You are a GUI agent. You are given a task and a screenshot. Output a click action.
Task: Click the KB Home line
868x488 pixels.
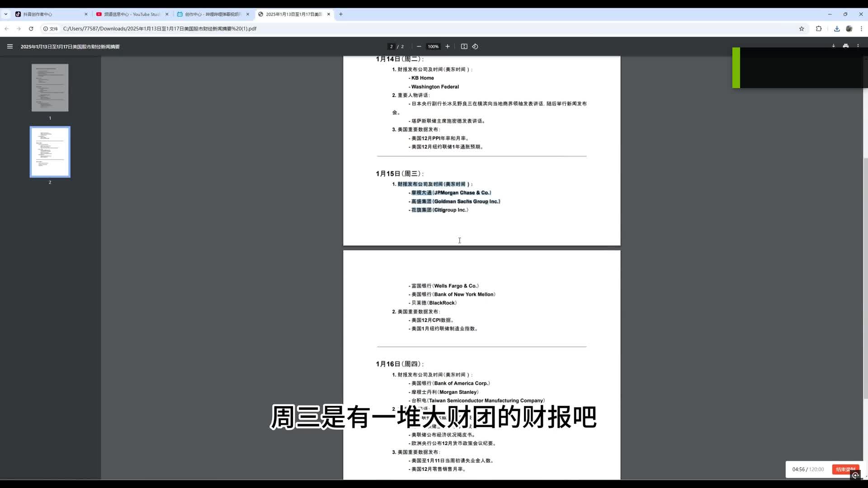pos(421,78)
